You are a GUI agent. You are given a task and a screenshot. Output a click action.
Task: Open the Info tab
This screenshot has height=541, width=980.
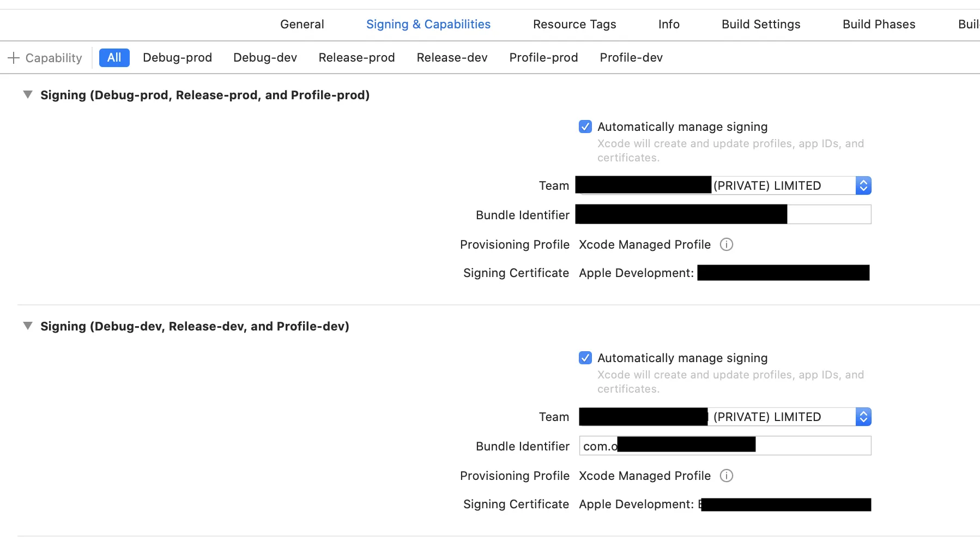669,25
